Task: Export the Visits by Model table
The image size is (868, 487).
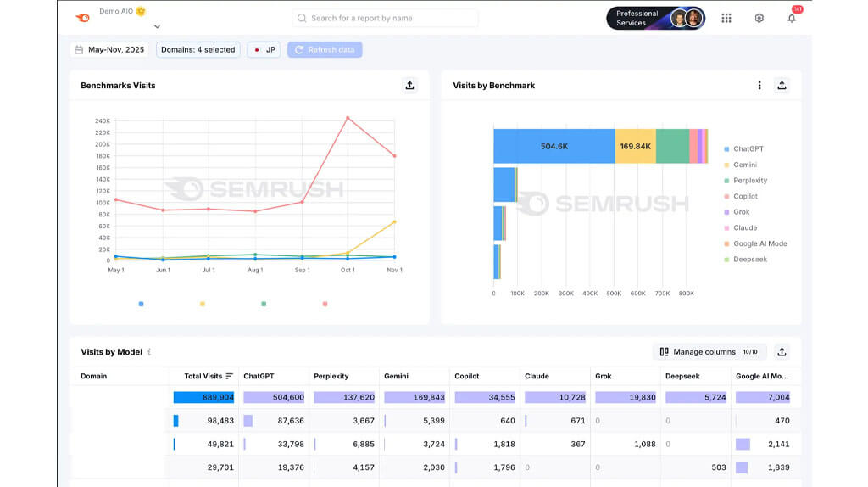Action: 782,351
